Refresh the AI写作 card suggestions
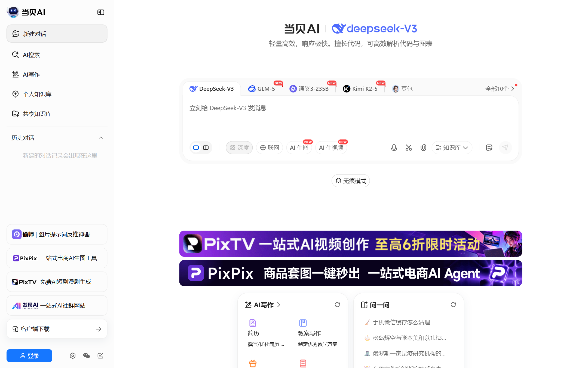Image resolution: width=588 pixels, height=368 pixels. 337,304
